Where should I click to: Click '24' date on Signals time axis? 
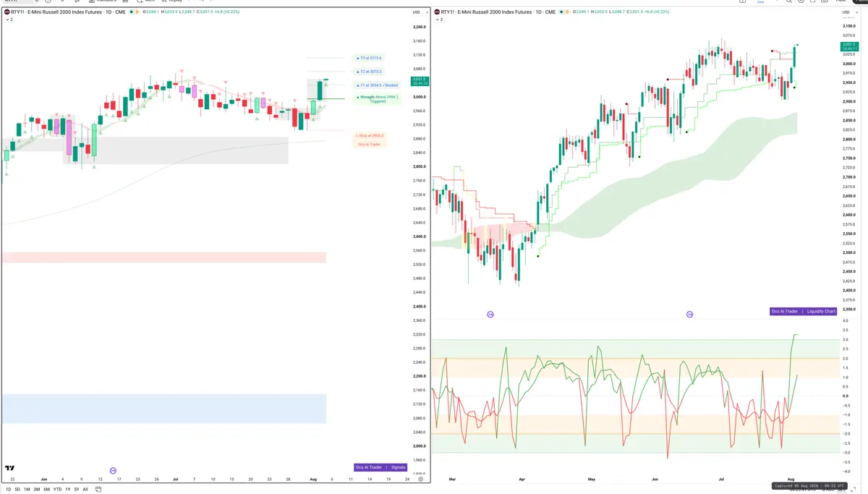tap(407, 479)
